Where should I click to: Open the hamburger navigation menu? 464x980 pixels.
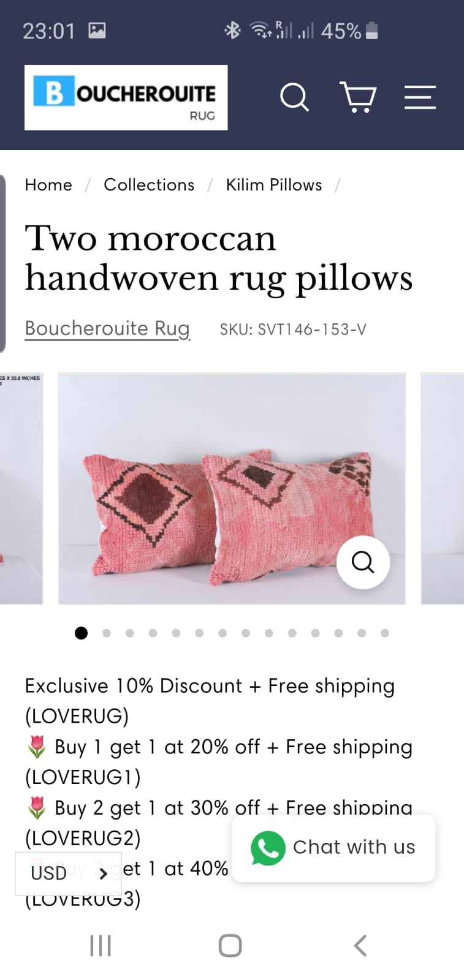(x=420, y=97)
